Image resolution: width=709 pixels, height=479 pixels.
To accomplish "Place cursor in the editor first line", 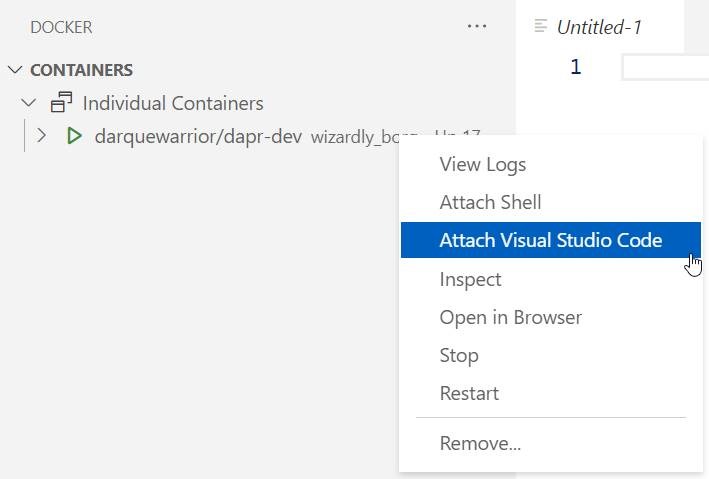I will pos(665,67).
